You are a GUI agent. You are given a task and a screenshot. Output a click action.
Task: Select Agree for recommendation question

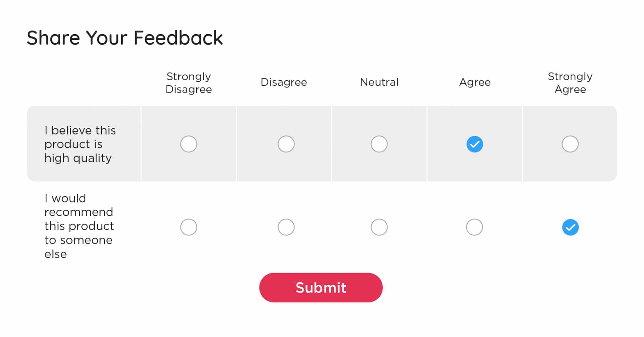pos(475,227)
